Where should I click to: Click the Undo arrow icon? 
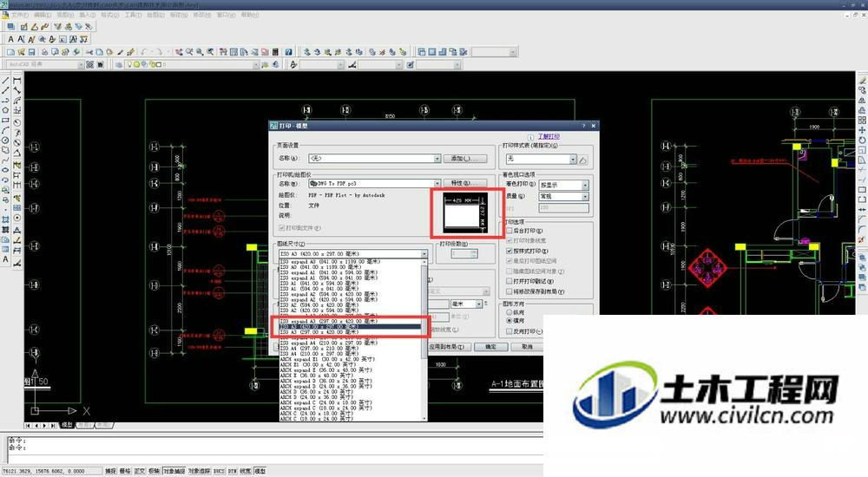[143, 52]
